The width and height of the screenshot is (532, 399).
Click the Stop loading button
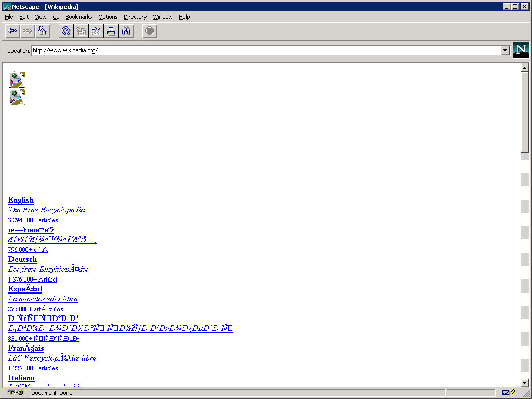[x=150, y=31]
